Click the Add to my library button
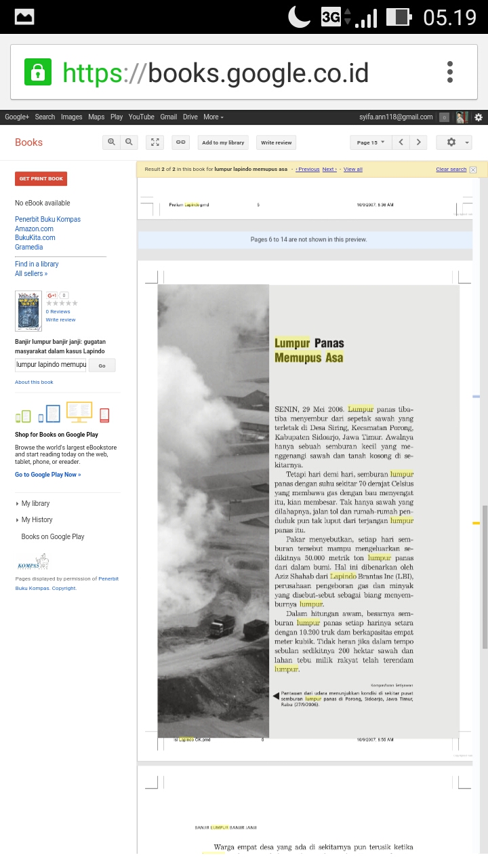 [223, 142]
